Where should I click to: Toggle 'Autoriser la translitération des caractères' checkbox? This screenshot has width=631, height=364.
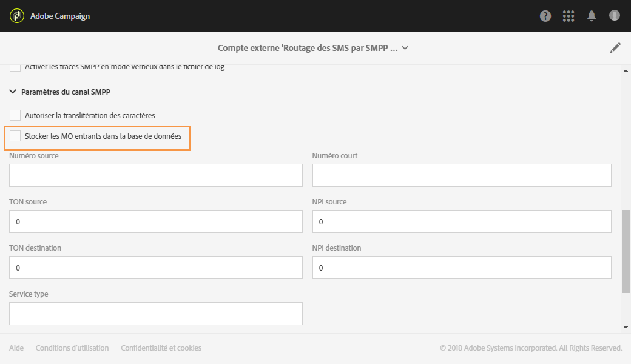pos(15,115)
